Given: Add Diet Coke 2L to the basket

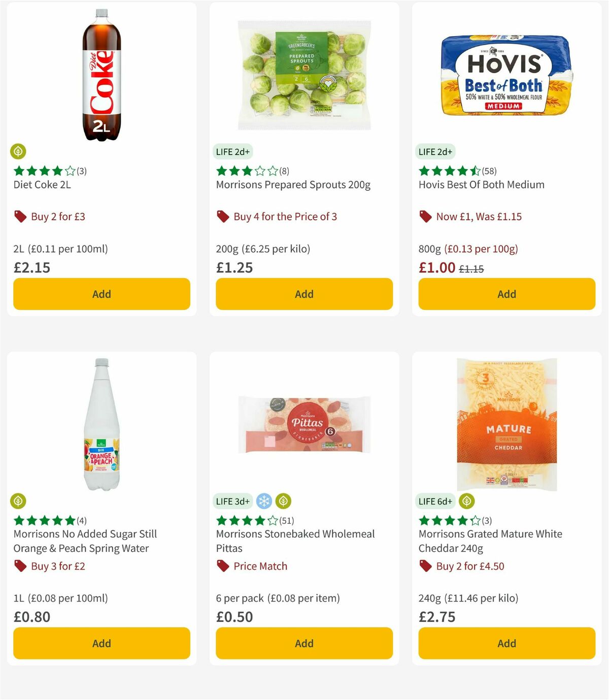Looking at the screenshot, I should click(x=101, y=294).
